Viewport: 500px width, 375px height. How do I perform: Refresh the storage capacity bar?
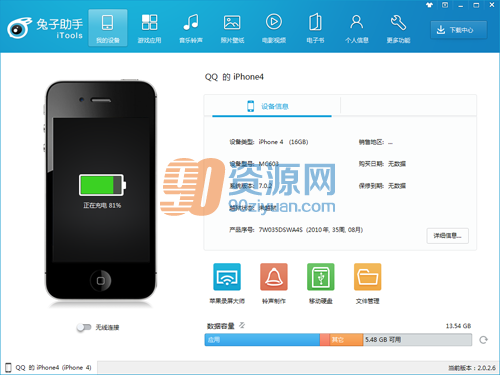coord(483,340)
